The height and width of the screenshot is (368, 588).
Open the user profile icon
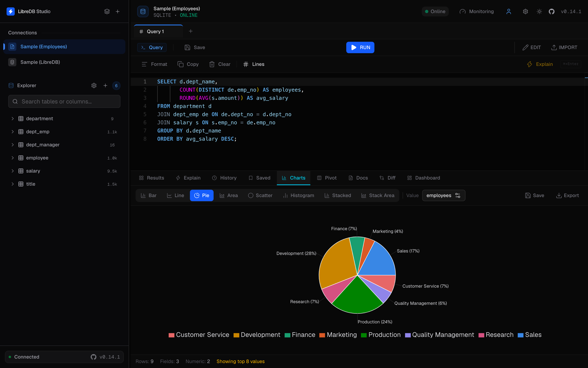[509, 11]
